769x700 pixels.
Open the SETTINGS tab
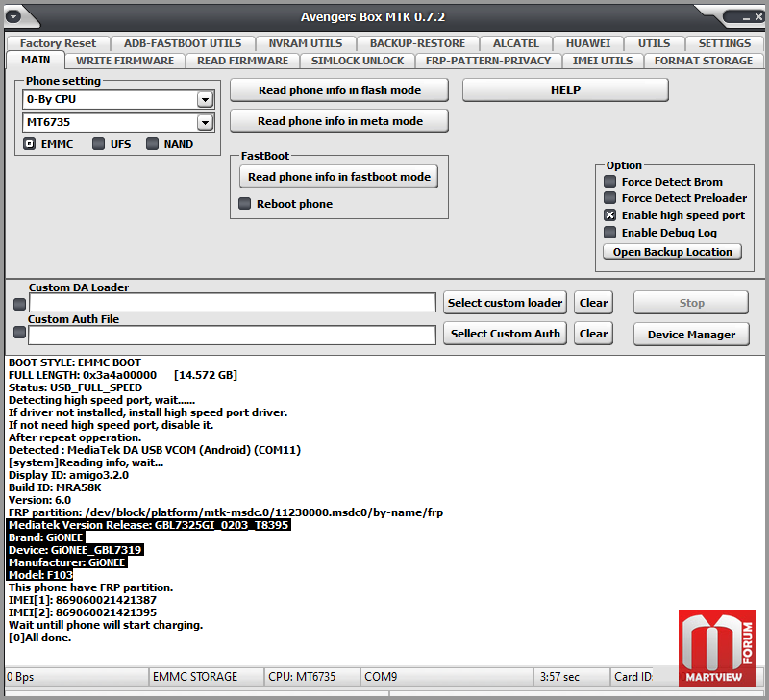click(x=725, y=43)
